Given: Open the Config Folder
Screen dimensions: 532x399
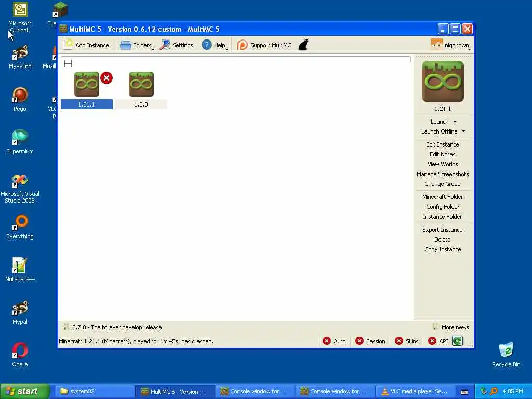Looking at the screenshot, I should [x=443, y=207].
